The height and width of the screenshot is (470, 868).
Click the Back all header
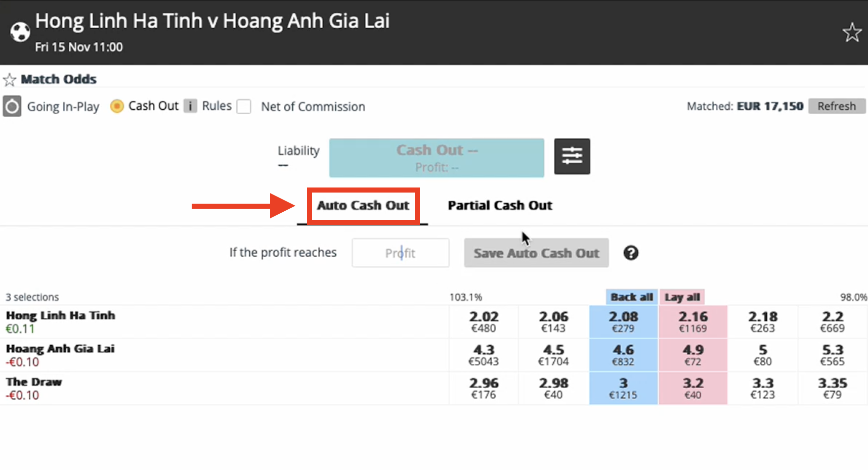click(x=631, y=297)
